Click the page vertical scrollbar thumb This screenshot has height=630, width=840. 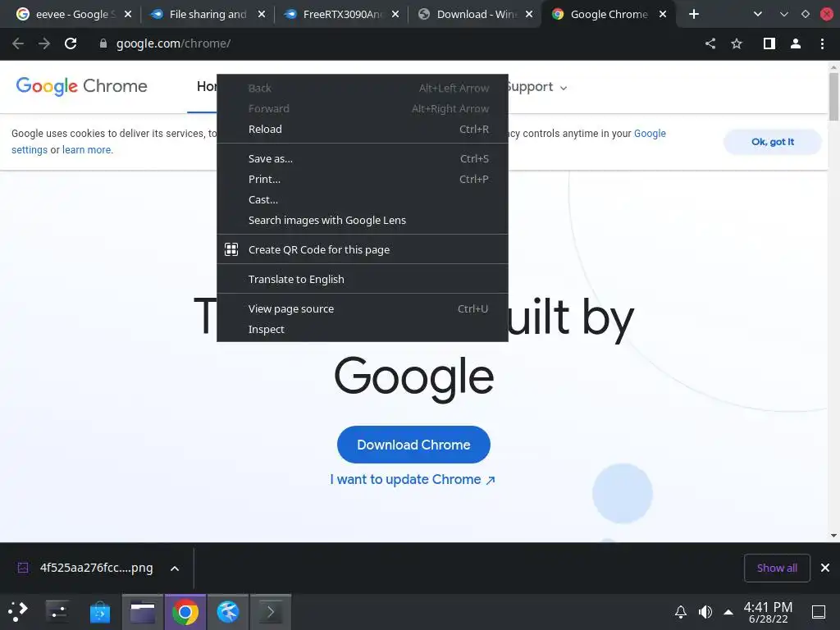point(833,97)
